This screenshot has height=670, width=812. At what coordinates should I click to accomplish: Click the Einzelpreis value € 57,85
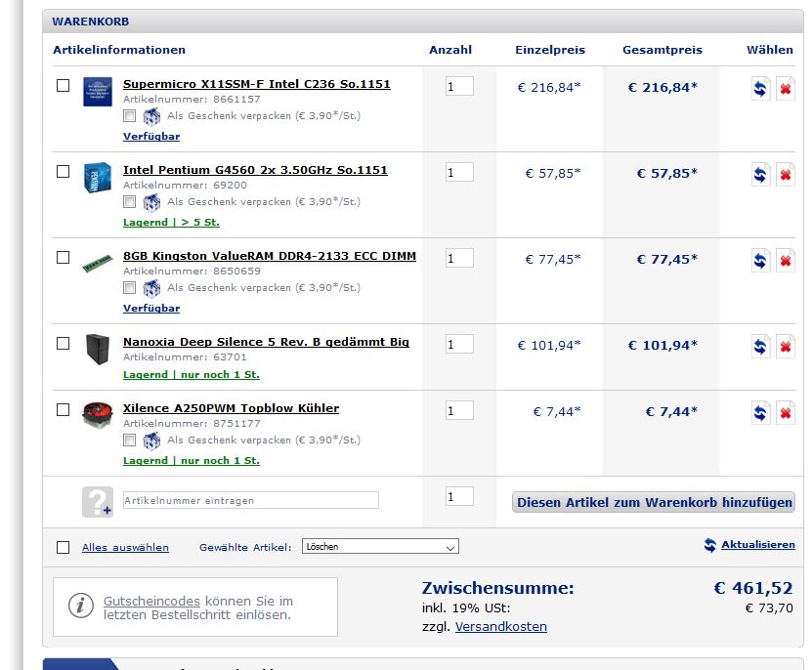coord(553,174)
